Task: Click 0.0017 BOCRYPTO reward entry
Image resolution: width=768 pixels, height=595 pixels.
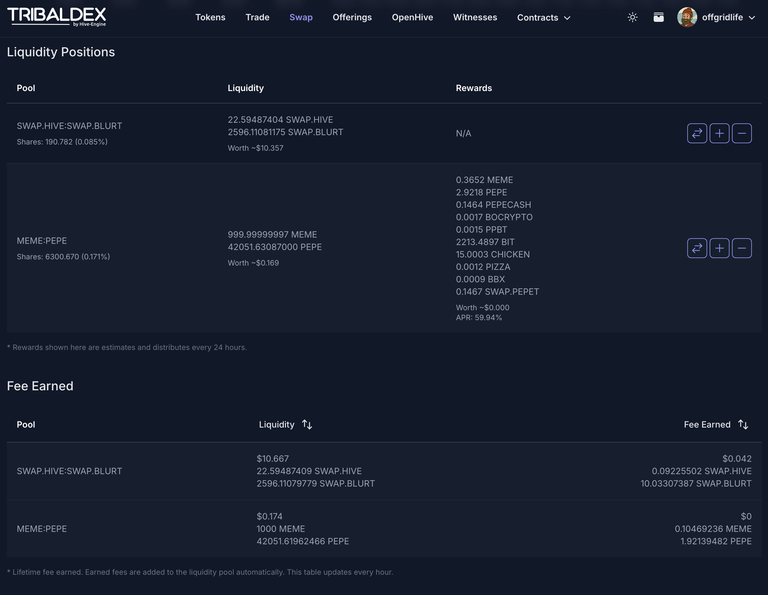Action: coord(494,217)
